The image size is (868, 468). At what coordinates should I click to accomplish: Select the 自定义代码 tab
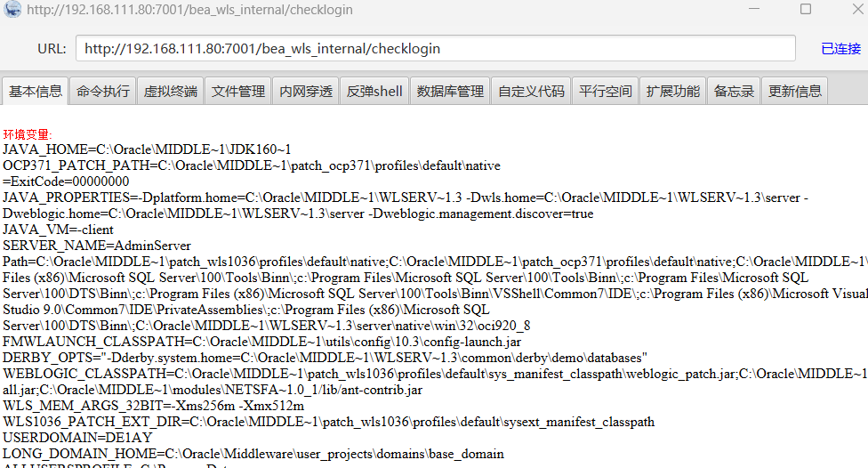[532, 91]
